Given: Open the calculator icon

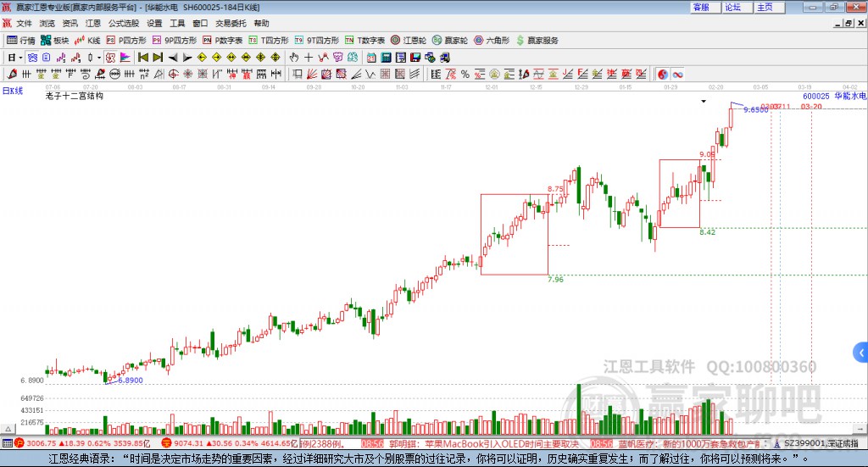Looking at the screenshot, I should click(386, 58).
